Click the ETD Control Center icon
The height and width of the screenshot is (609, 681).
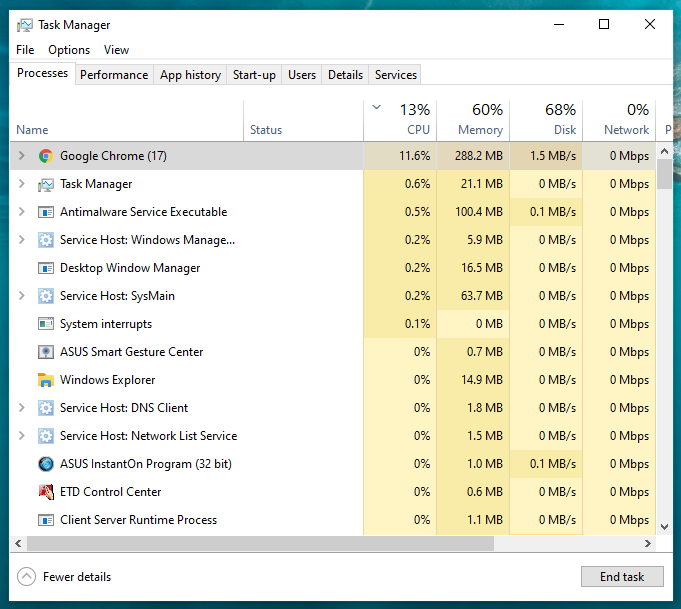click(x=46, y=492)
